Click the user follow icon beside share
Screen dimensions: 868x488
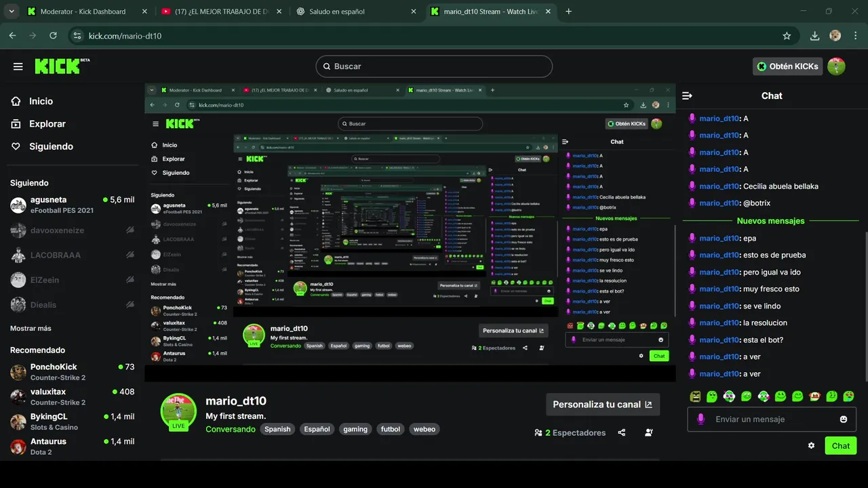(x=649, y=432)
